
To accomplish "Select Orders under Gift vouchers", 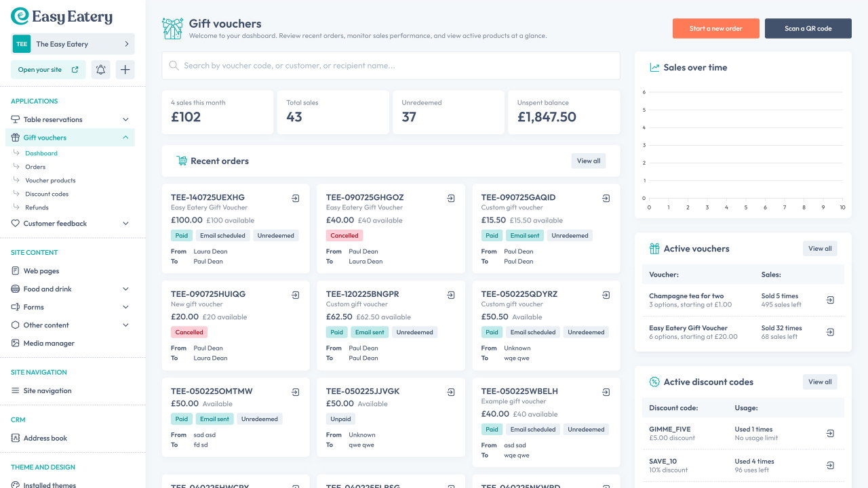I will pos(35,167).
